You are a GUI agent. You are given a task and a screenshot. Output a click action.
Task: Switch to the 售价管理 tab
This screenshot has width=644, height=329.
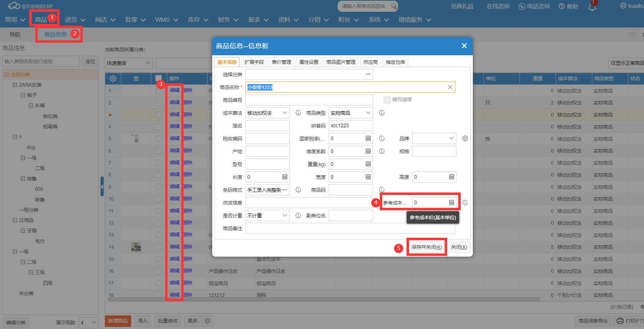pyautogui.click(x=281, y=62)
